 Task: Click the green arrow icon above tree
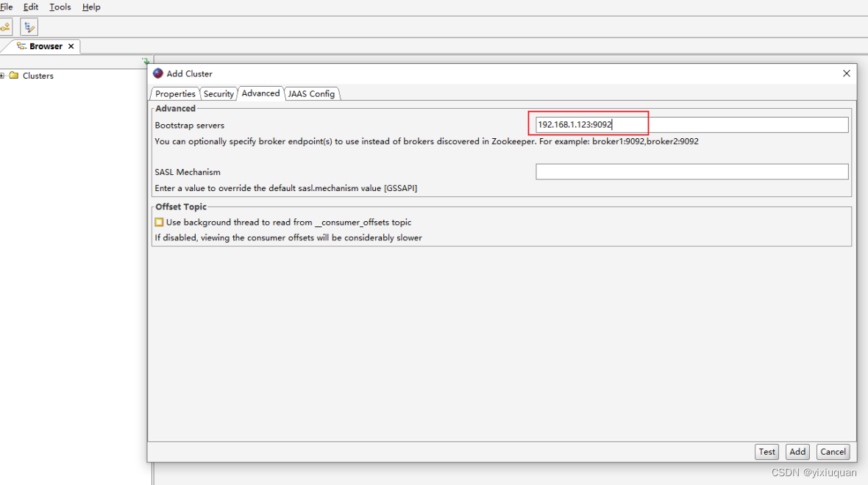(x=146, y=61)
